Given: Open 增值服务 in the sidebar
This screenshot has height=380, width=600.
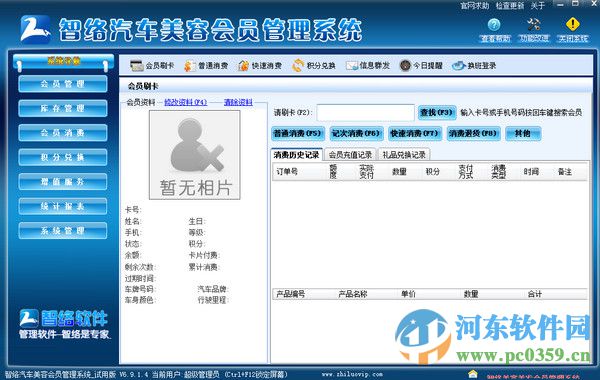Looking at the screenshot, I should (x=63, y=182).
